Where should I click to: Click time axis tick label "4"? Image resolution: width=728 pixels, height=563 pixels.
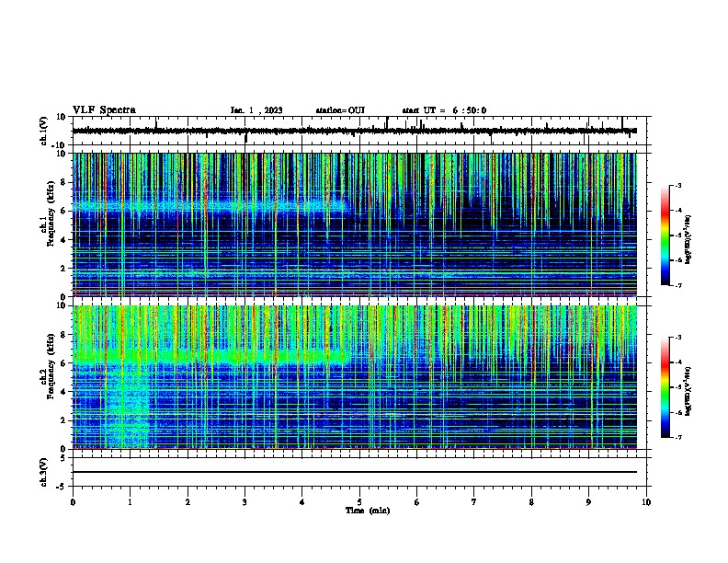coord(302,502)
